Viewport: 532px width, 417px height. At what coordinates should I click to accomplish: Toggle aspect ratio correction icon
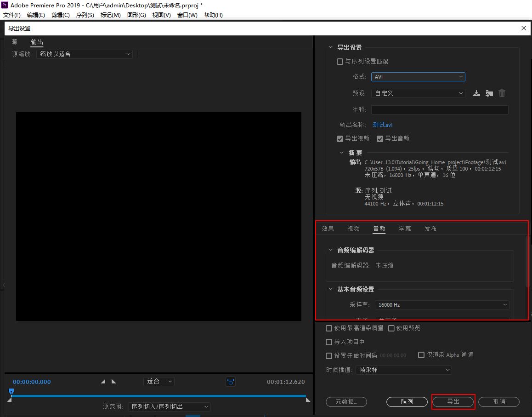click(x=230, y=382)
